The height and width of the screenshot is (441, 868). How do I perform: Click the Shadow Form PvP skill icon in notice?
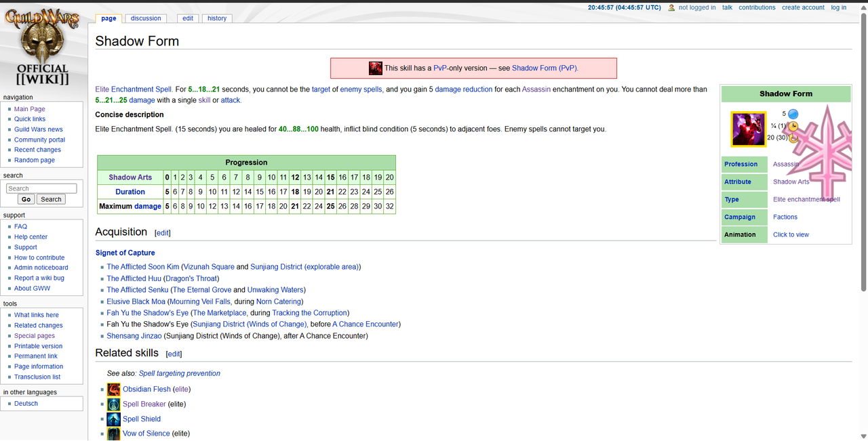[x=376, y=68]
